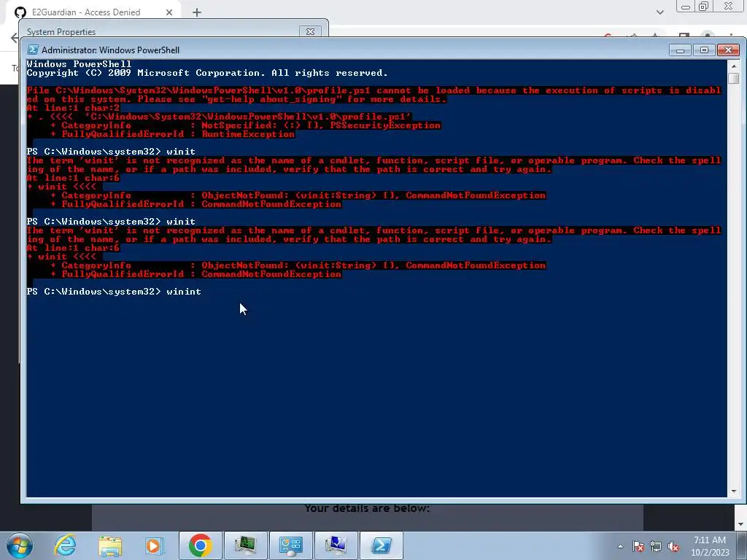Image resolution: width=747 pixels, height=560 pixels.
Task: Open Chrome's tab search chevron
Action: [x=659, y=12]
